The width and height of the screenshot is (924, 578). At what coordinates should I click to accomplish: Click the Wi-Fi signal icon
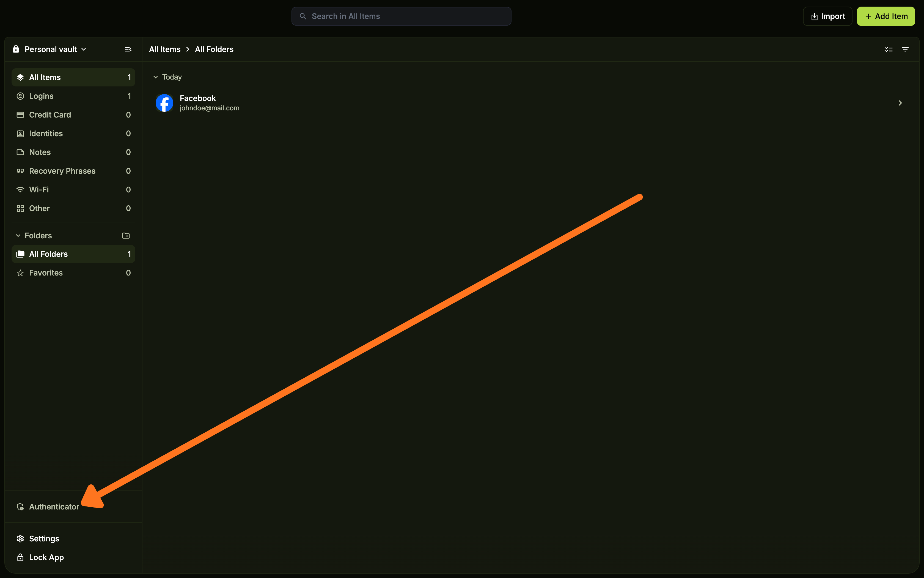[x=21, y=190]
